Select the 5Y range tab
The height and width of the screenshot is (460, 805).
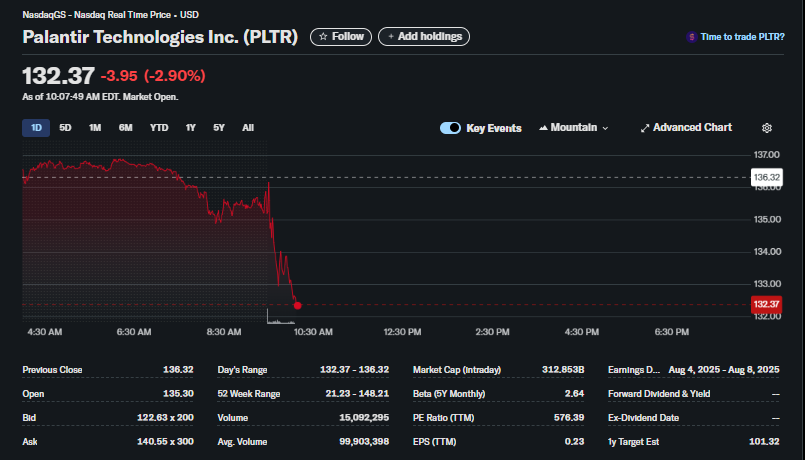click(219, 128)
